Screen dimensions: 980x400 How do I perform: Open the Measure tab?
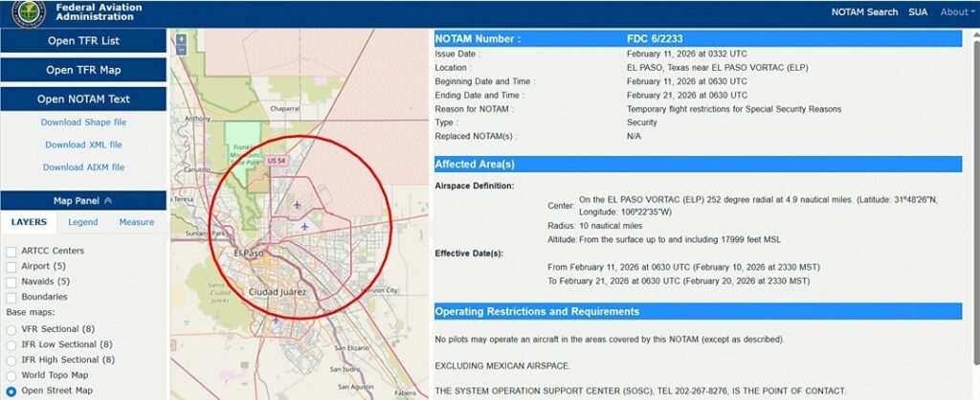click(136, 222)
